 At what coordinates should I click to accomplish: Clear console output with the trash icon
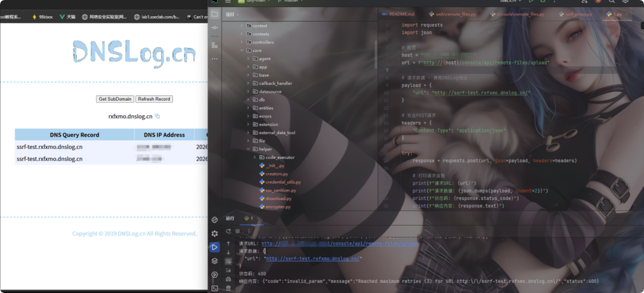tap(228, 288)
